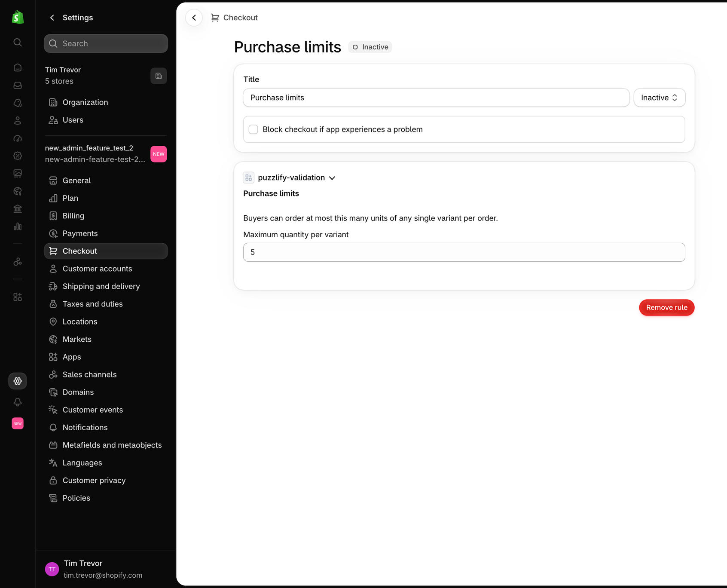Click the Title input containing Purchase limits
This screenshot has width=727, height=588.
(x=436, y=98)
